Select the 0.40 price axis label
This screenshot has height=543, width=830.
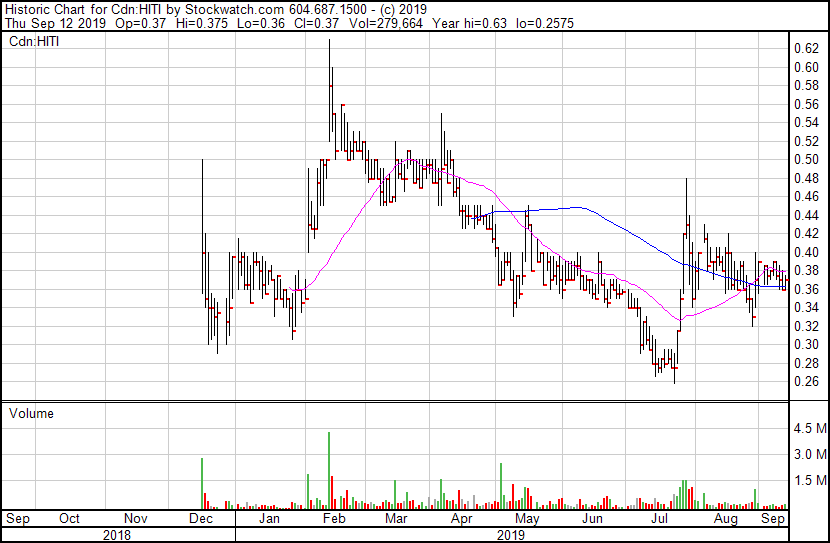[807, 252]
